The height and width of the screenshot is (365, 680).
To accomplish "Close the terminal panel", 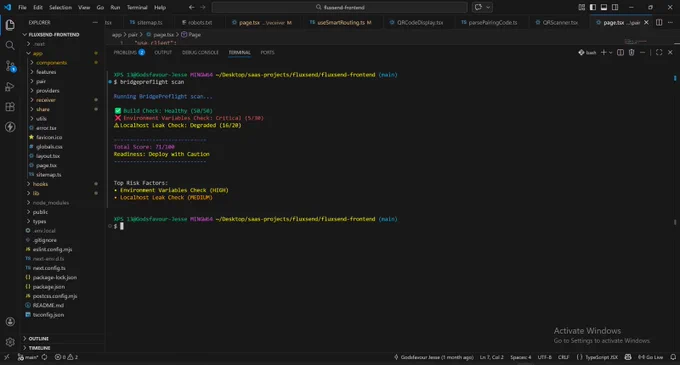I will [x=670, y=52].
